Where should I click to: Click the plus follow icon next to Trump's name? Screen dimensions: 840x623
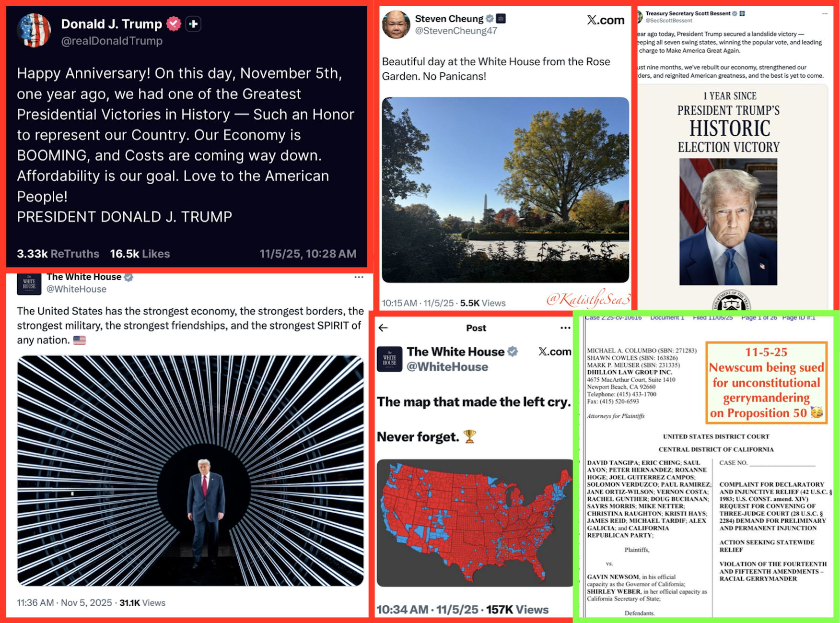tap(193, 24)
